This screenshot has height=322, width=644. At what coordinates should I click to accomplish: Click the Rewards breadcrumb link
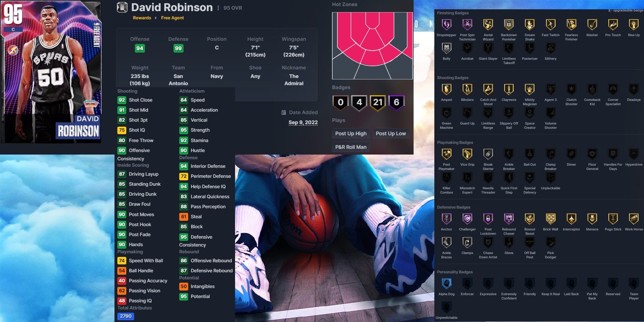click(142, 18)
